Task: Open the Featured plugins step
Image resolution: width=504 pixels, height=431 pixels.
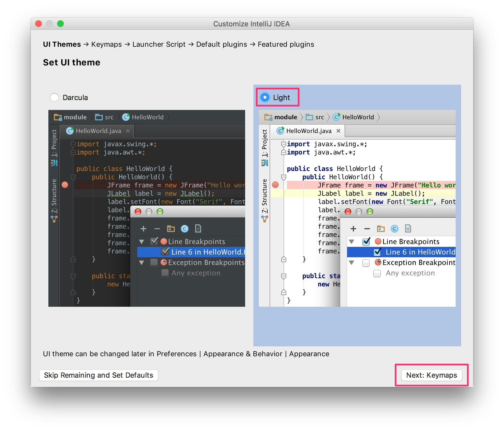Action: 286,44
